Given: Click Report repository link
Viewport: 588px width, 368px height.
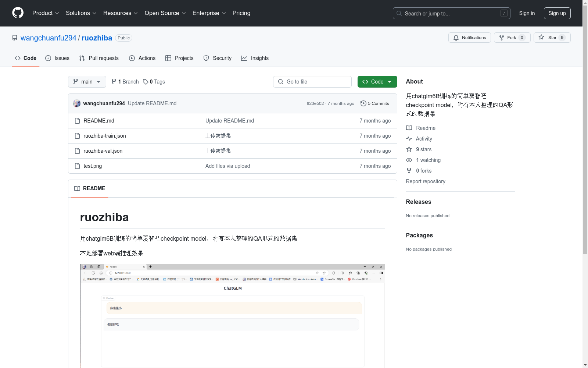Looking at the screenshot, I should coord(426,181).
